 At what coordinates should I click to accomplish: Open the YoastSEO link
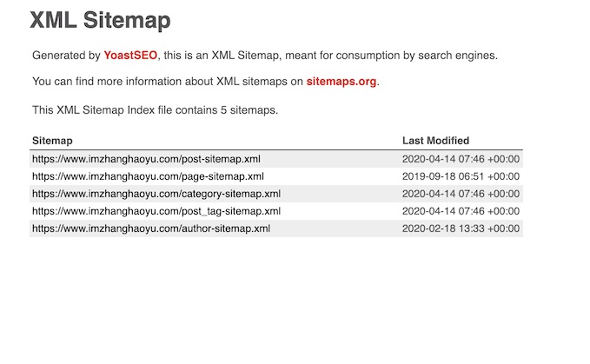tap(130, 56)
